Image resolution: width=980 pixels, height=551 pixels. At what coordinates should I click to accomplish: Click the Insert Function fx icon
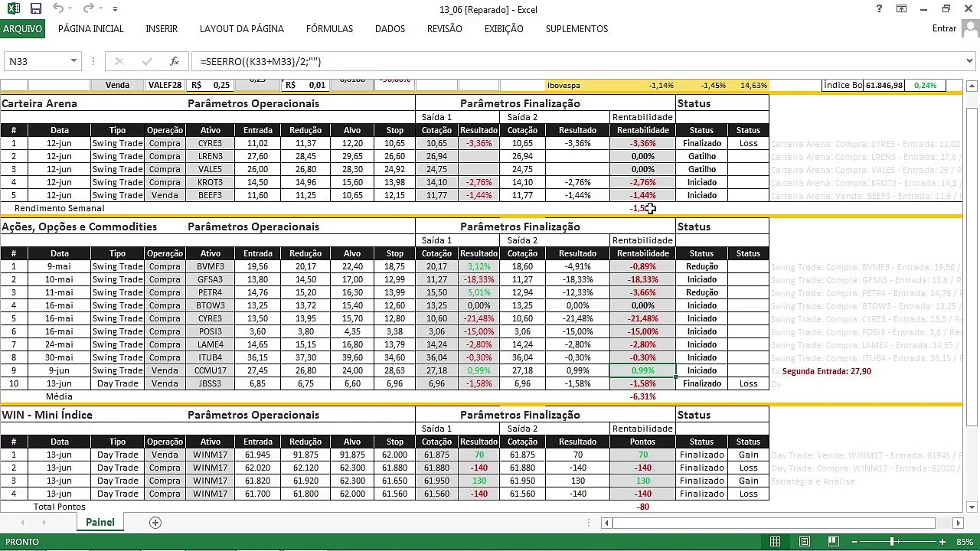[x=175, y=61]
